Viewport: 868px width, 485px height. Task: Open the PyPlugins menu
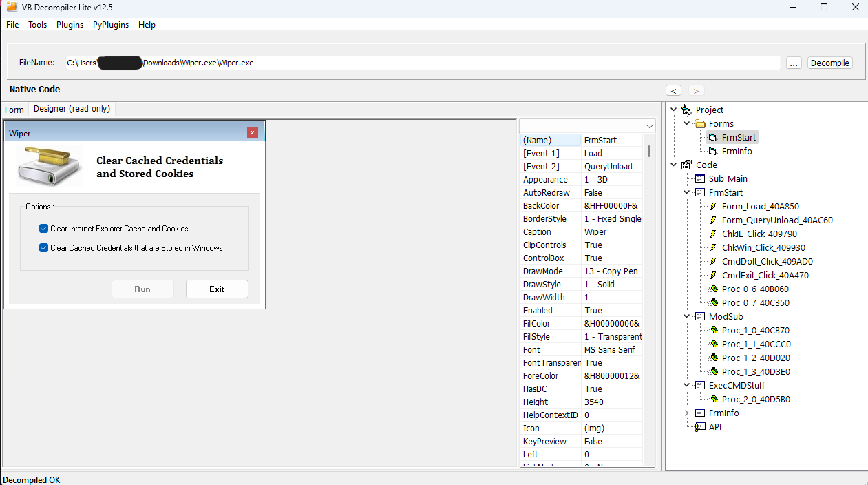110,25
